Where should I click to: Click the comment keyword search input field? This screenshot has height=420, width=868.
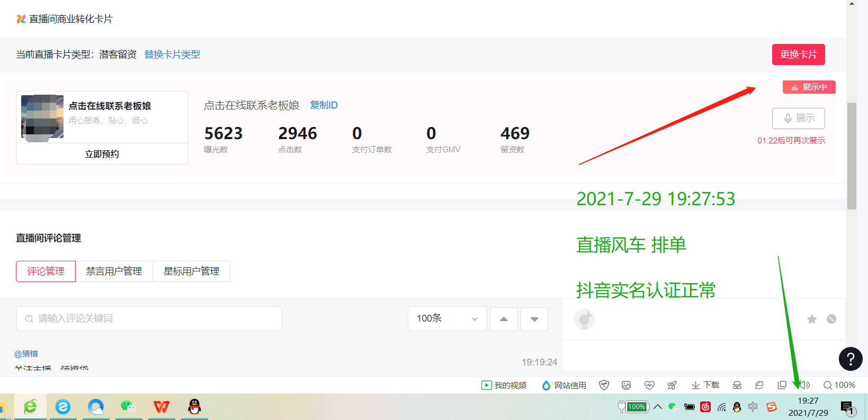tap(149, 318)
